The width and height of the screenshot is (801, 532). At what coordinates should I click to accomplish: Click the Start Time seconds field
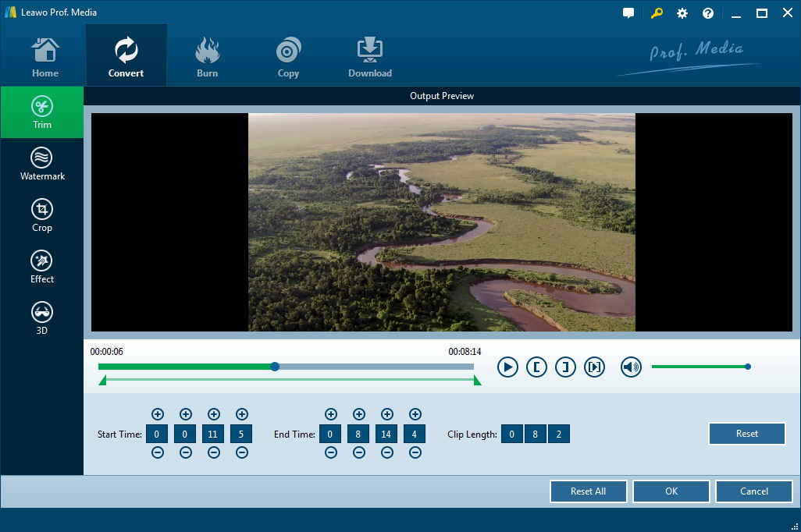coord(213,434)
